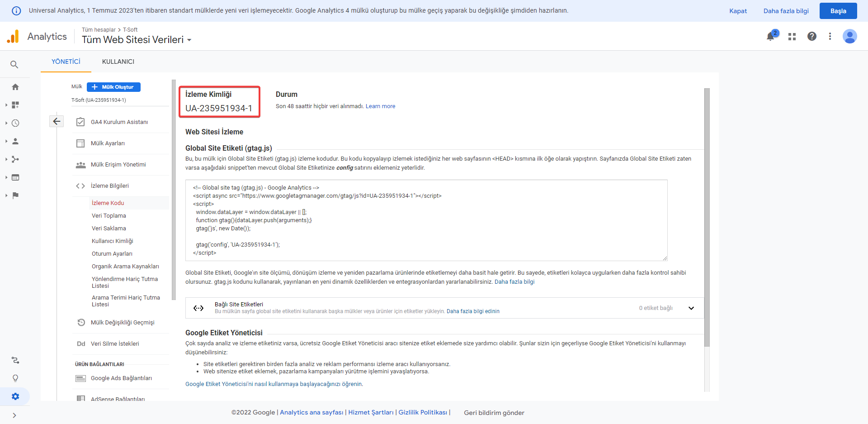Screen dimensions: 868x424
Task: Open the help question mark icon
Action: [x=812, y=36]
